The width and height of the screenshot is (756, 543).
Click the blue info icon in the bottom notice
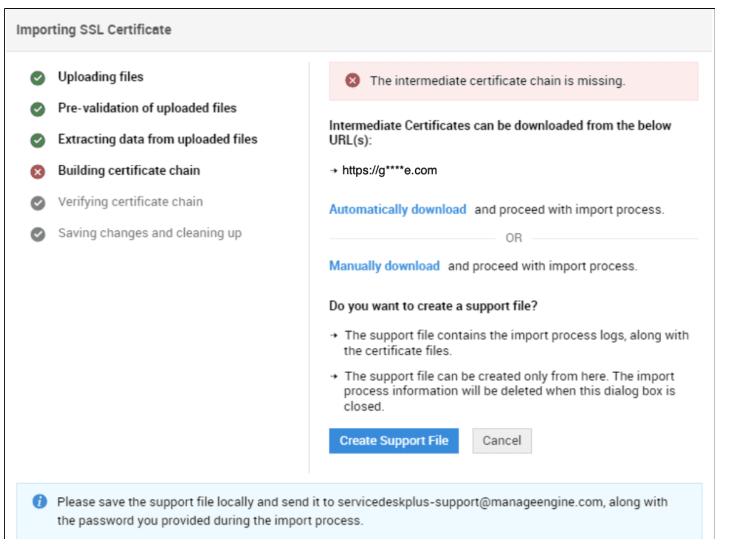(39, 501)
